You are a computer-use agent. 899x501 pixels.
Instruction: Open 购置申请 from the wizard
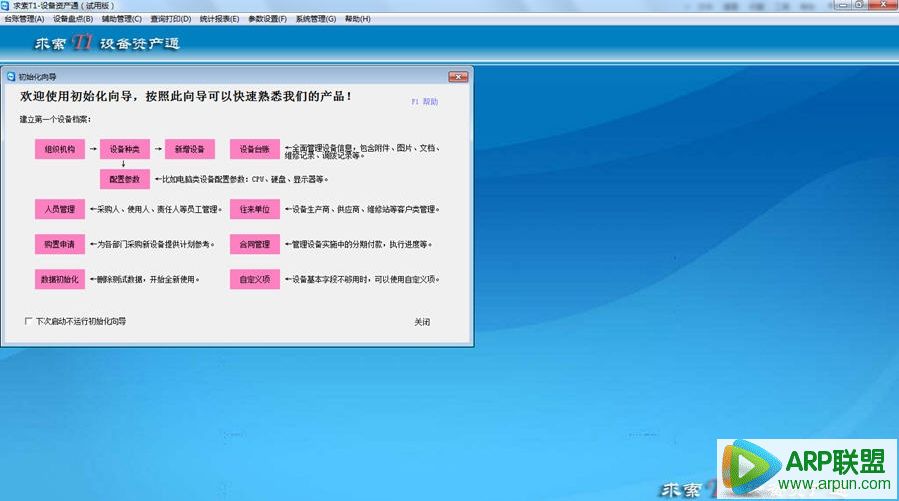[60, 244]
